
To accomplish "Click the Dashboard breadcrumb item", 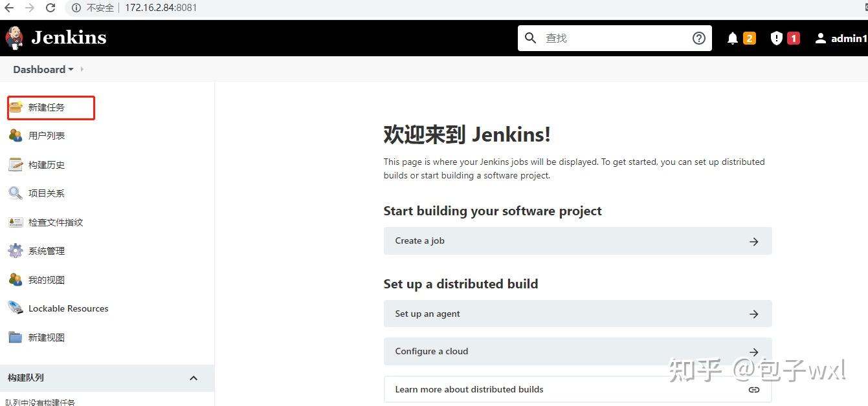I will click(x=38, y=69).
